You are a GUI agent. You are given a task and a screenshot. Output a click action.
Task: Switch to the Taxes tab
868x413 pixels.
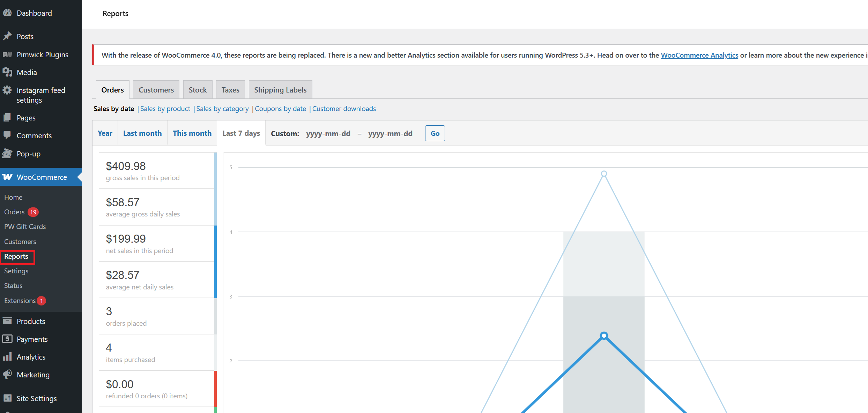[230, 90]
